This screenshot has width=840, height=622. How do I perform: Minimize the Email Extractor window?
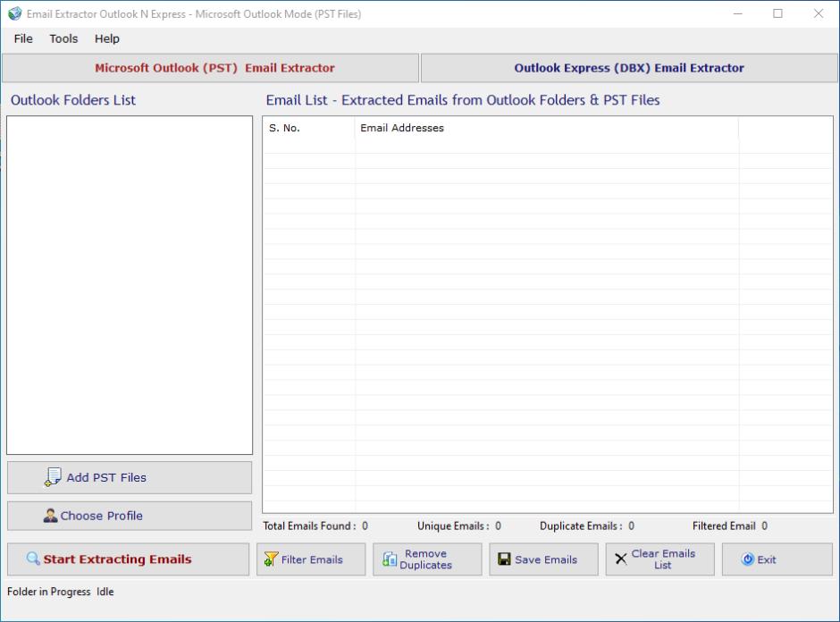737,14
